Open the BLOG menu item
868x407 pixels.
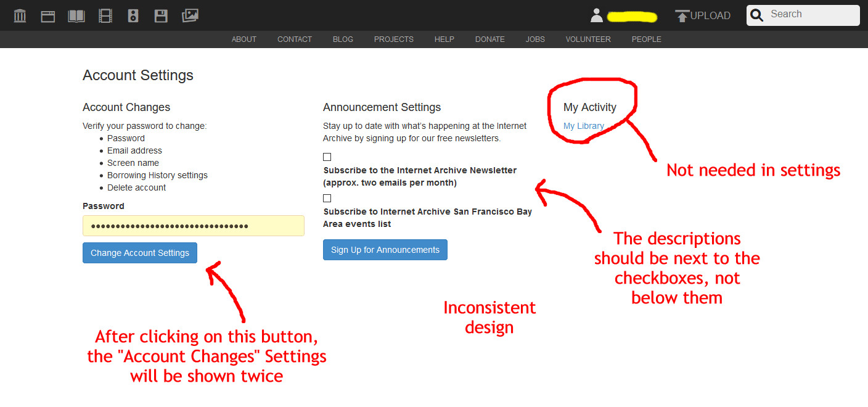click(x=343, y=39)
